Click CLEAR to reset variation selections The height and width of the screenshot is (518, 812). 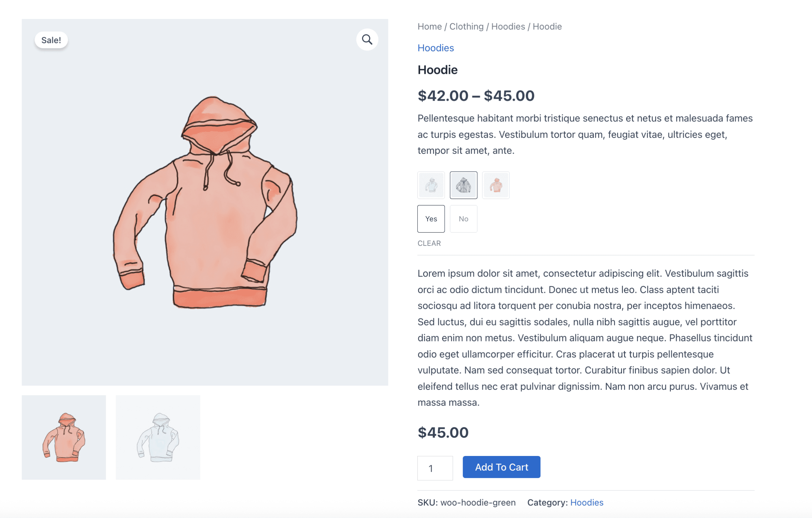(x=429, y=243)
